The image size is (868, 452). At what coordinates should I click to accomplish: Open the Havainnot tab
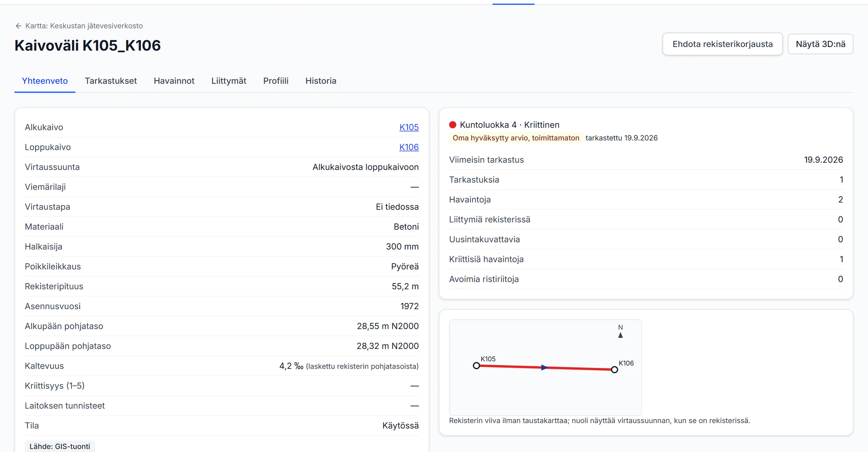coord(174,81)
